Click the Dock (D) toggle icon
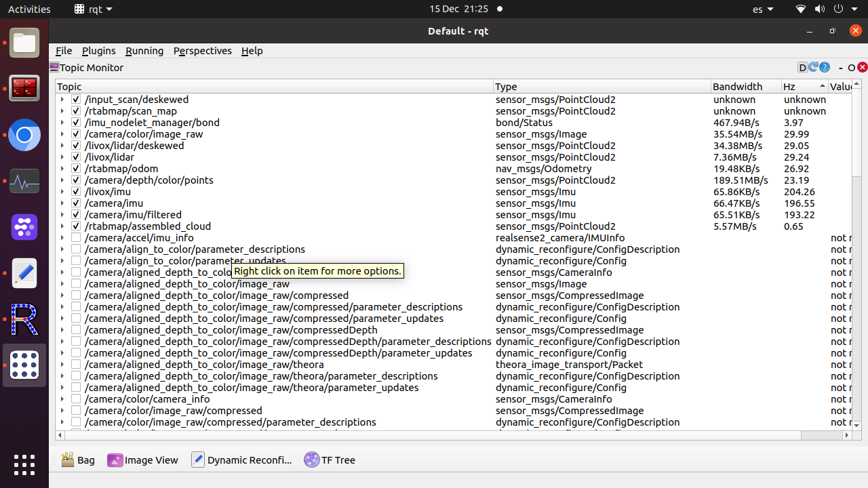868x488 pixels. point(803,67)
